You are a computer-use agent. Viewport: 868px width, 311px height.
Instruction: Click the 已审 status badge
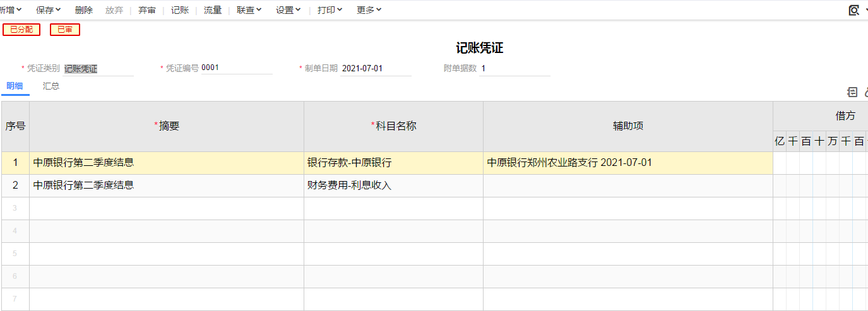pyautogui.click(x=65, y=30)
